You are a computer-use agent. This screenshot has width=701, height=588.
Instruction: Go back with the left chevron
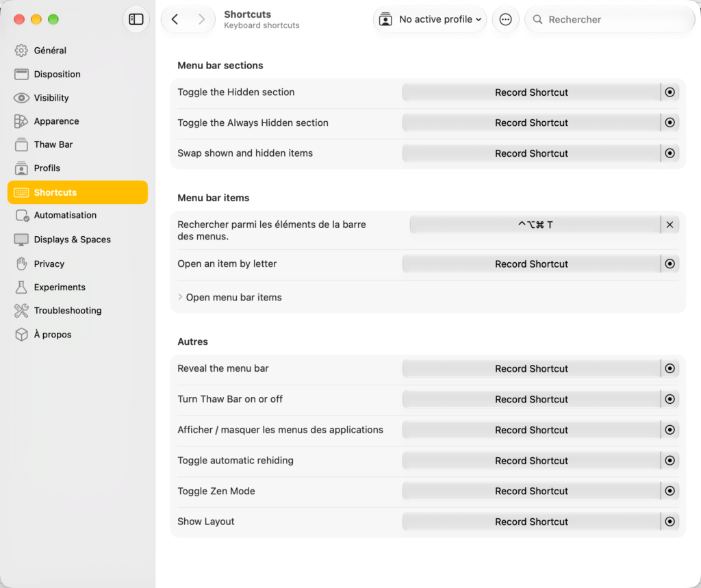tap(175, 19)
